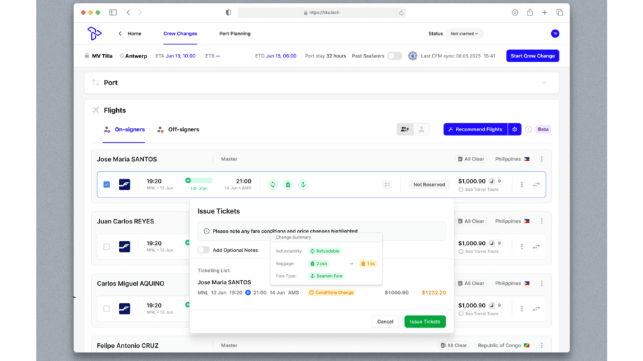The height and width of the screenshot is (361, 643).
Task: Enable Add Optional Notes switch
Action: [204, 250]
